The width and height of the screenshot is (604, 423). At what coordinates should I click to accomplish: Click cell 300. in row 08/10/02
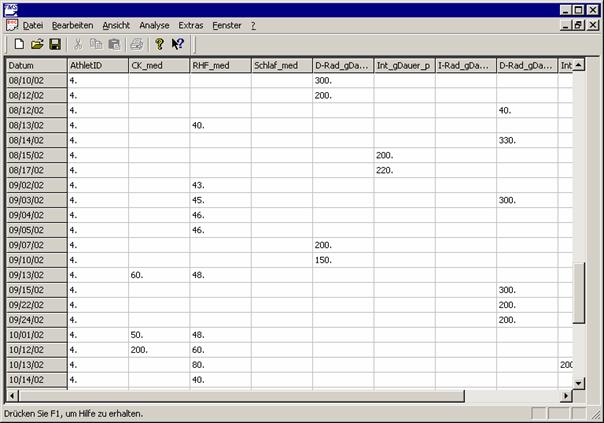tap(343, 81)
